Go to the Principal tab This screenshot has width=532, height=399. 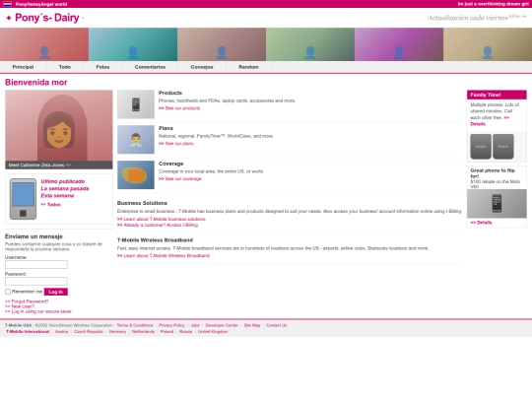(23, 67)
